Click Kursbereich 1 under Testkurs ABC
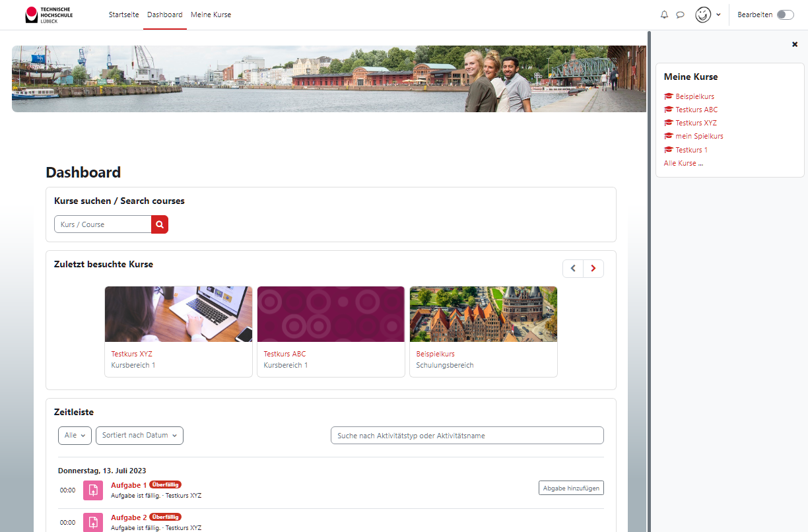The width and height of the screenshot is (808, 532). click(x=286, y=365)
